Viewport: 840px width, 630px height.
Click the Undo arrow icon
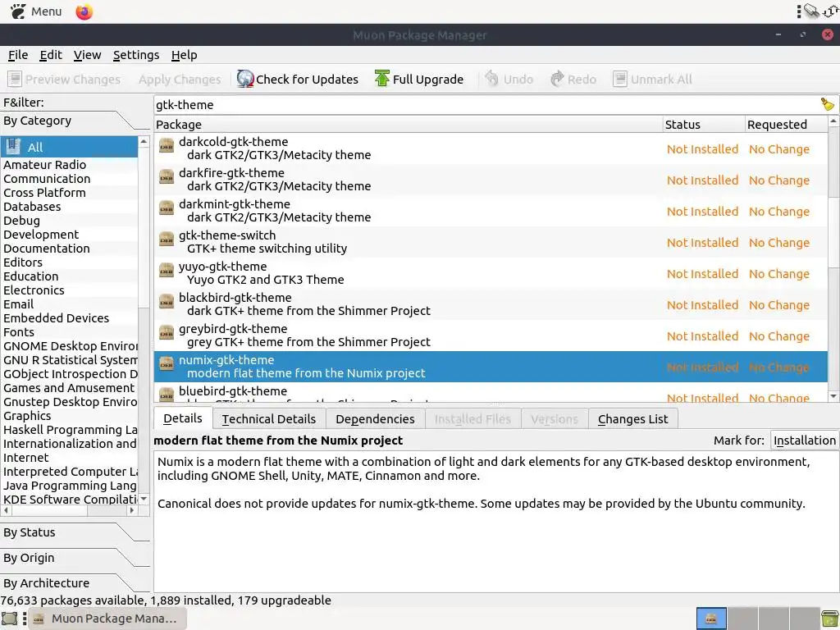click(x=491, y=79)
